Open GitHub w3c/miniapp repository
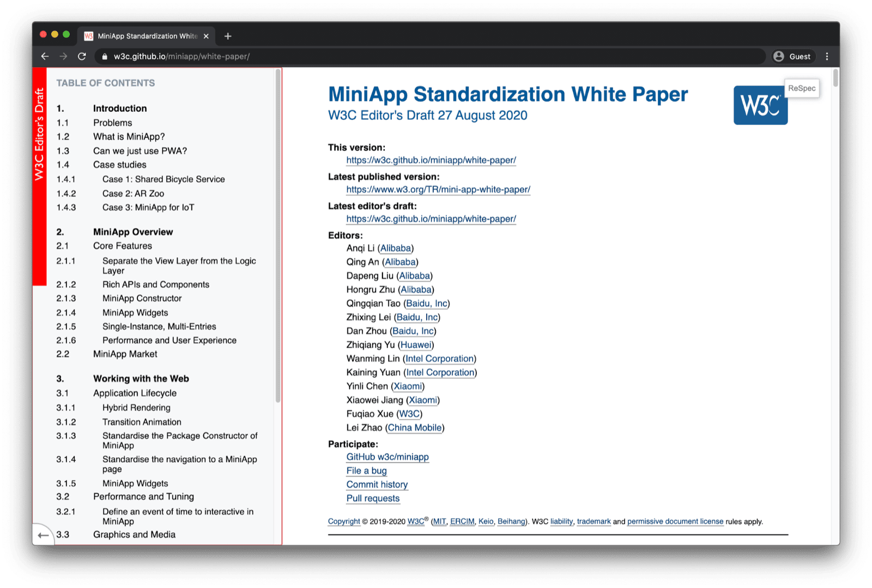Screen dimensions: 872x588 (387, 457)
